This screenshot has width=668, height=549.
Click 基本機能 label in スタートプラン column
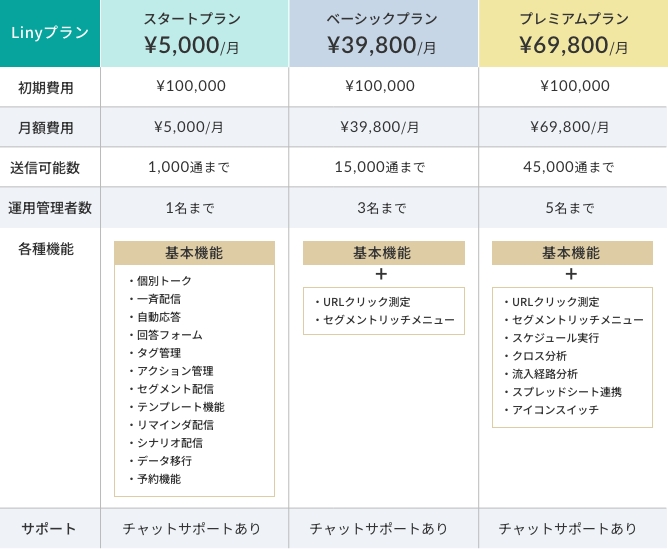[193, 253]
